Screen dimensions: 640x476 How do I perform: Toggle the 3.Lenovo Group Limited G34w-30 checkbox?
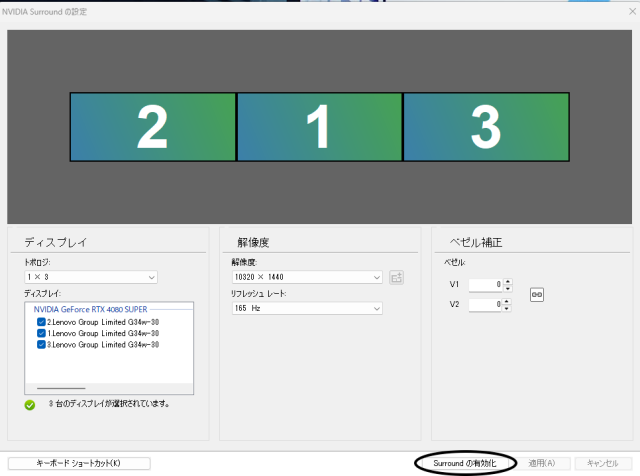[41, 344]
